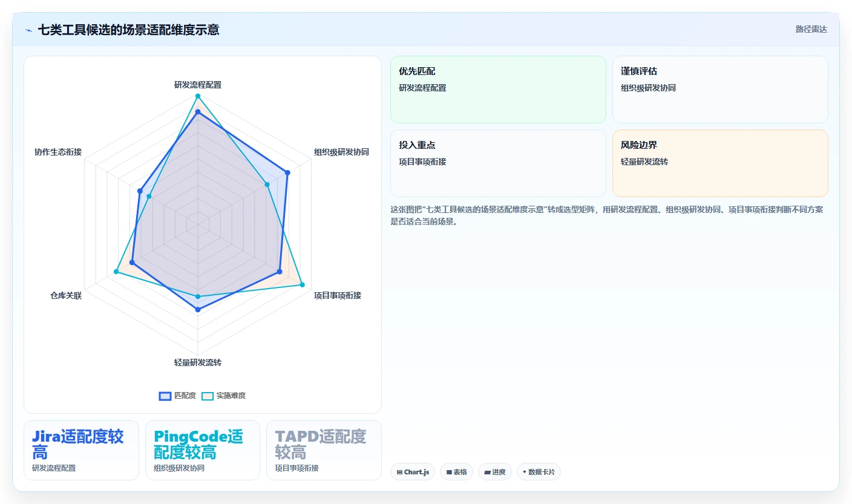This screenshot has height=504, width=852.
Task: Click the radar axis label 研发流程配置
Action: (198, 85)
